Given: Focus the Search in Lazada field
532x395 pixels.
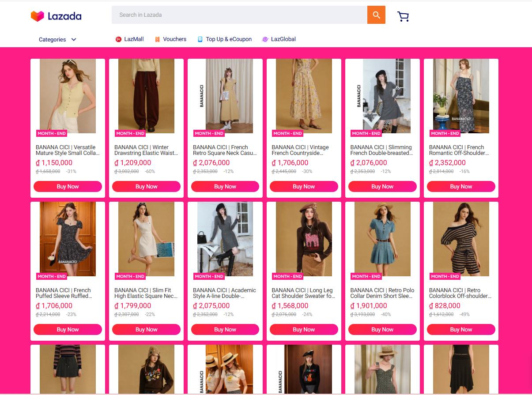Looking at the screenshot, I should [x=239, y=15].
